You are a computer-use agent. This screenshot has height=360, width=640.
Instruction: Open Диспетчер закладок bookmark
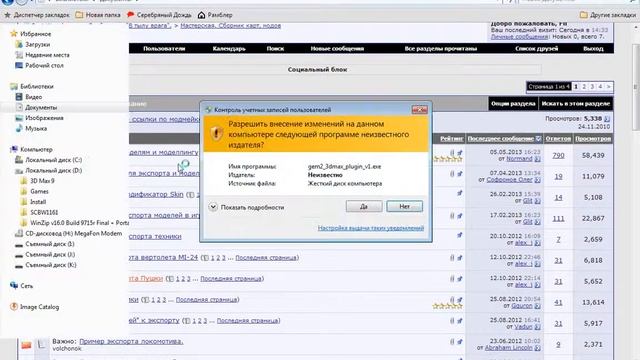(x=37, y=15)
